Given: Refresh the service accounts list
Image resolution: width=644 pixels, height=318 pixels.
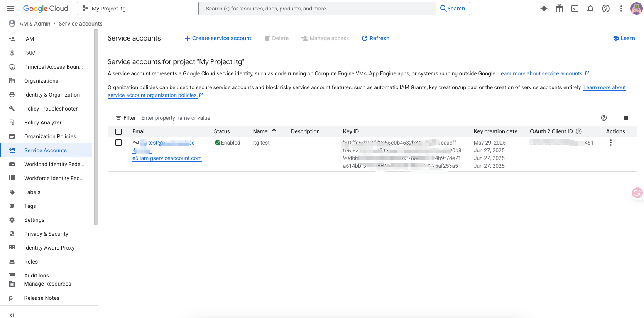Looking at the screenshot, I should point(375,38).
